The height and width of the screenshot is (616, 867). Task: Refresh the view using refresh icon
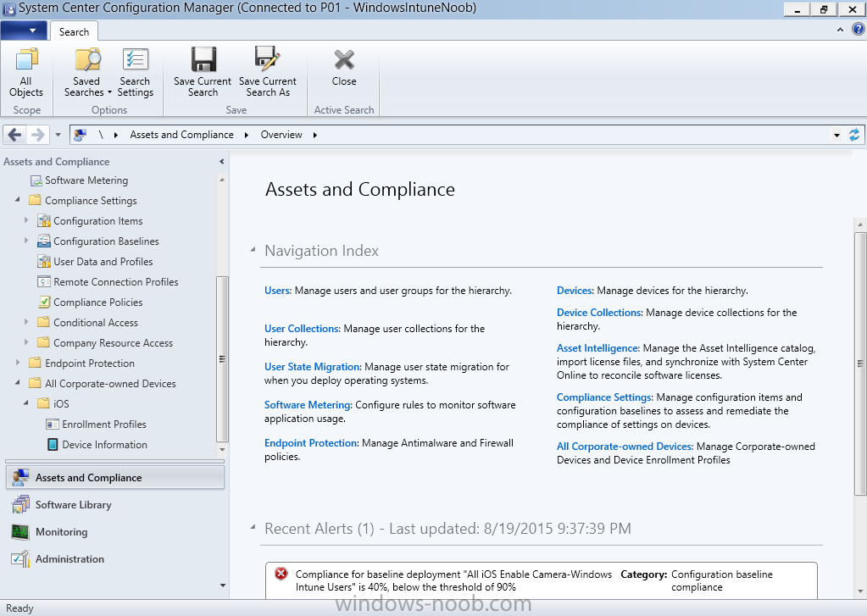click(854, 135)
